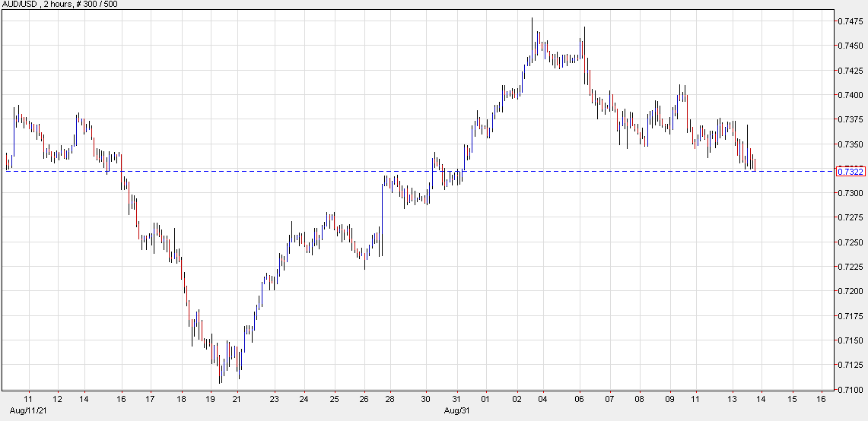868x421 pixels.
Task: Click the 0.7450 price axis label
Action: pyautogui.click(x=851, y=46)
